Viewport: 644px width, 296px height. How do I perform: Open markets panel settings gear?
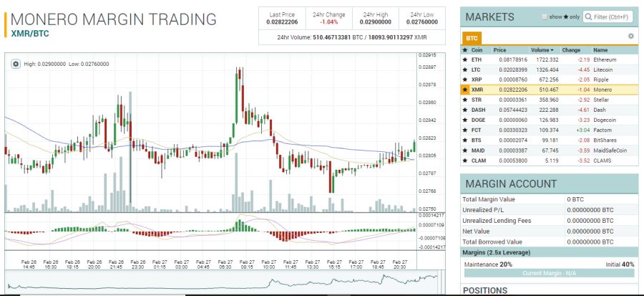tap(631, 36)
